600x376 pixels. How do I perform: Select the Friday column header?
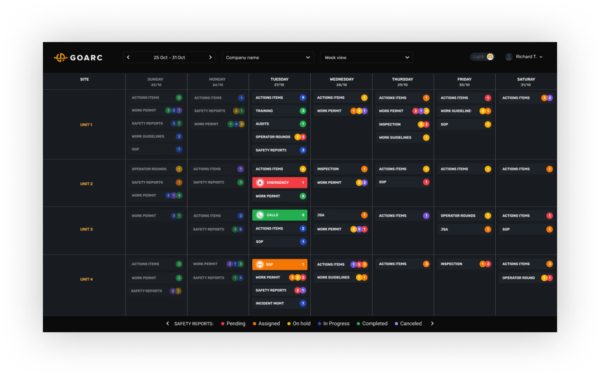tap(464, 81)
